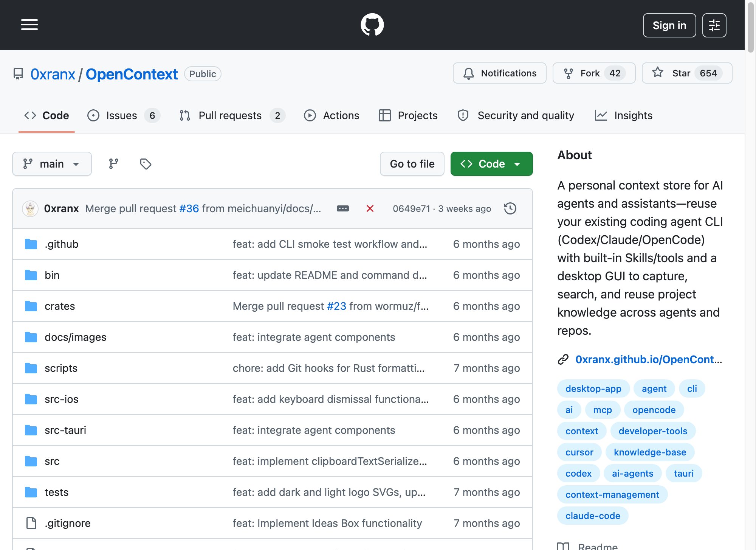Screen dimensions: 756x550
Task: Open the hamburger navigation menu
Action: tap(29, 25)
